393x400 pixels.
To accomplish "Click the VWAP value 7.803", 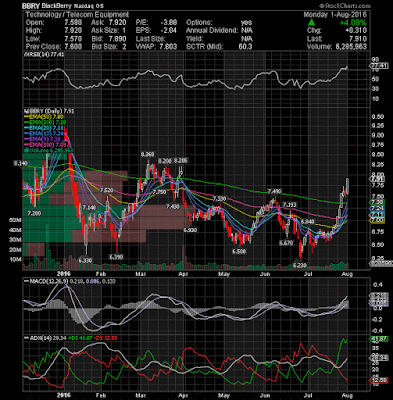I will point(168,47).
